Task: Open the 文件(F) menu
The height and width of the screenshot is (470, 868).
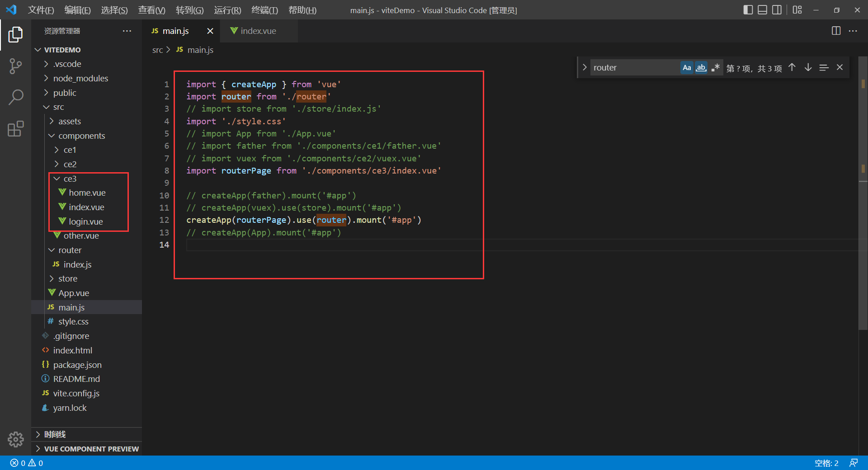Action: point(41,10)
